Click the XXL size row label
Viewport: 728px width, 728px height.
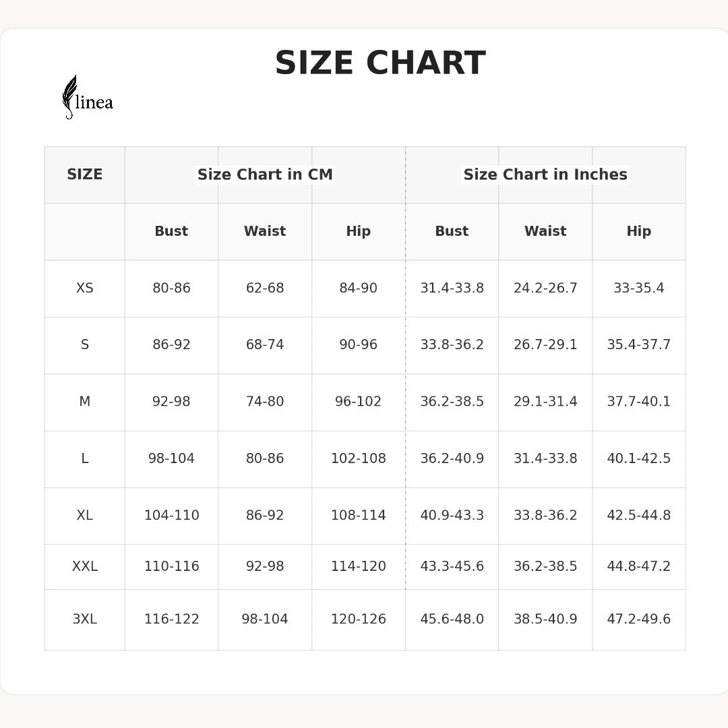pos(85,566)
